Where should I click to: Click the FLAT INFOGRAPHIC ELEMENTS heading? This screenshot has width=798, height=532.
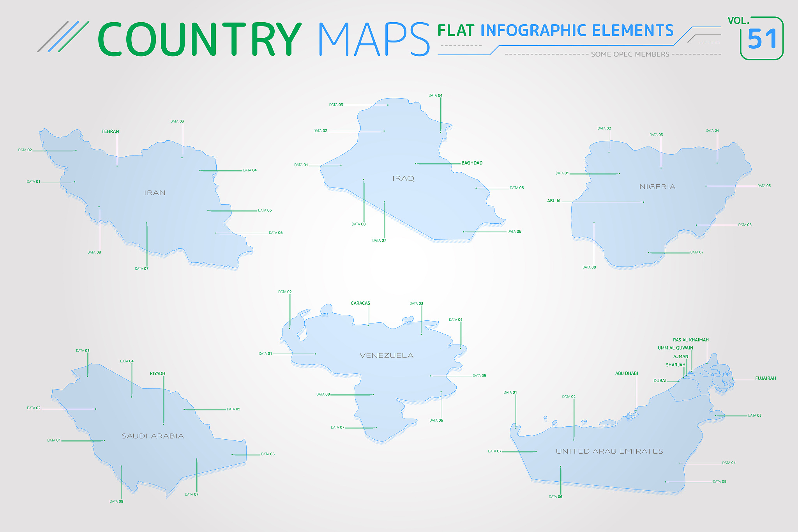click(556, 30)
